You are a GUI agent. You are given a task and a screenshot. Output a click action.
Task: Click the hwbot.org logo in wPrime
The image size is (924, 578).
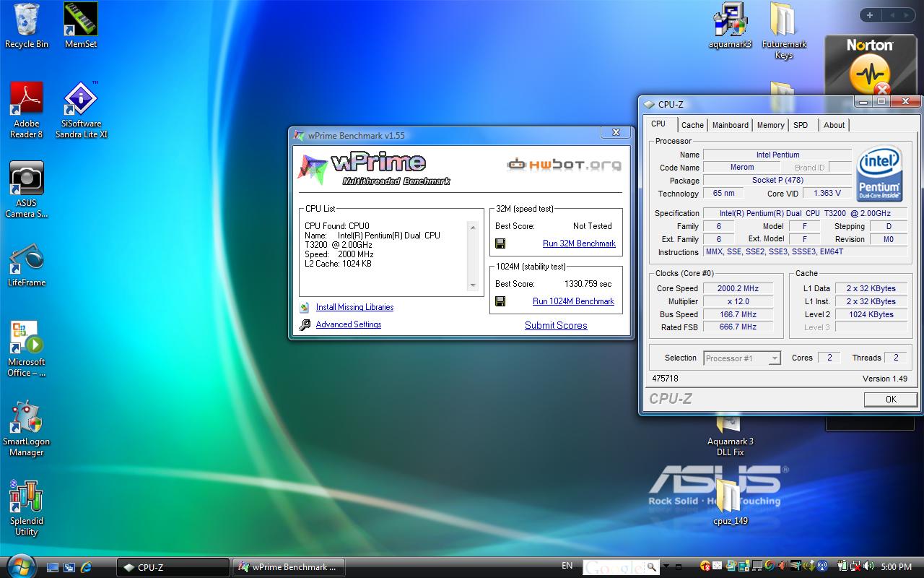point(564,165)
